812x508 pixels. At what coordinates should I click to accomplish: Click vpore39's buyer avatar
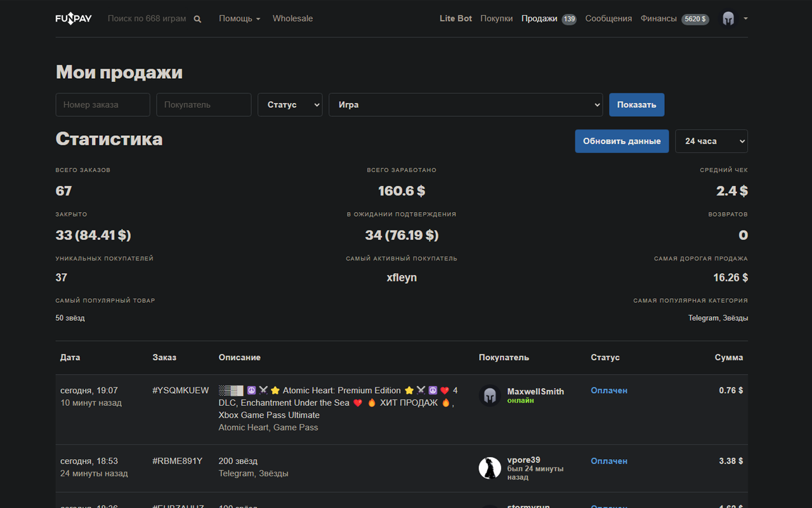tap(490, 468)
